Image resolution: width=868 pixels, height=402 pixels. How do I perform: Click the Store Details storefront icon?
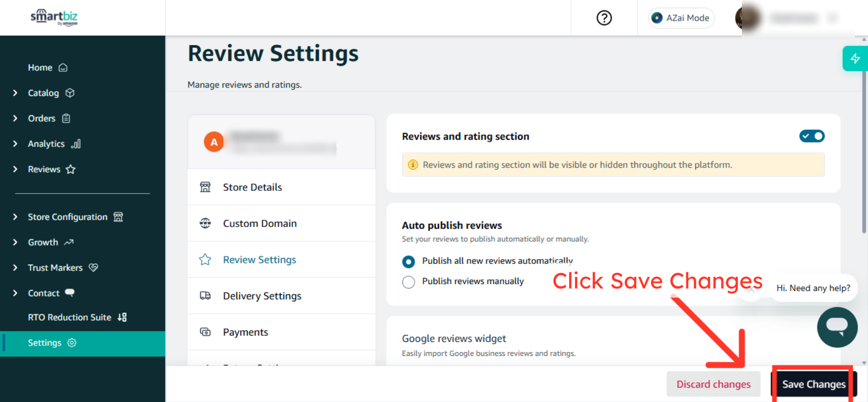(x=205, y=187)
